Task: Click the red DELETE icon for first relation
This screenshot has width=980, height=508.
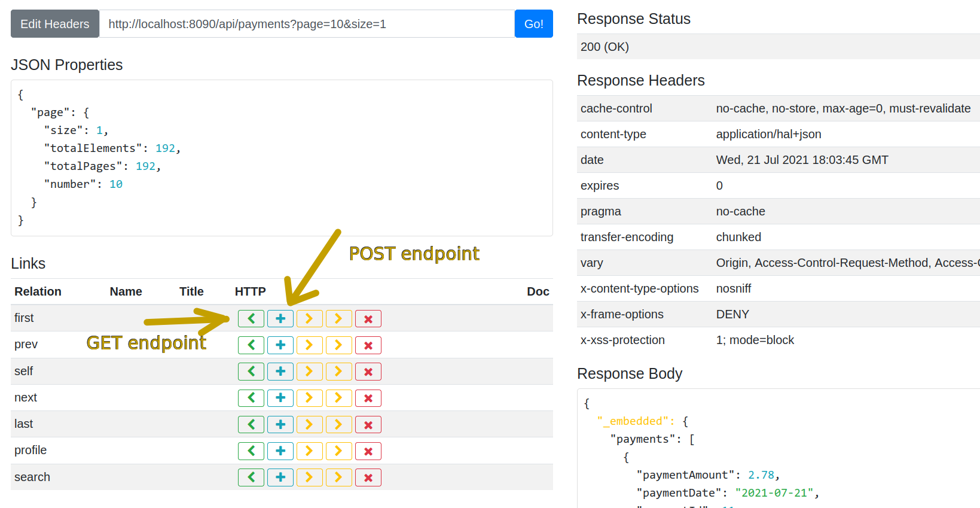Action: click(x=368, y=319)
